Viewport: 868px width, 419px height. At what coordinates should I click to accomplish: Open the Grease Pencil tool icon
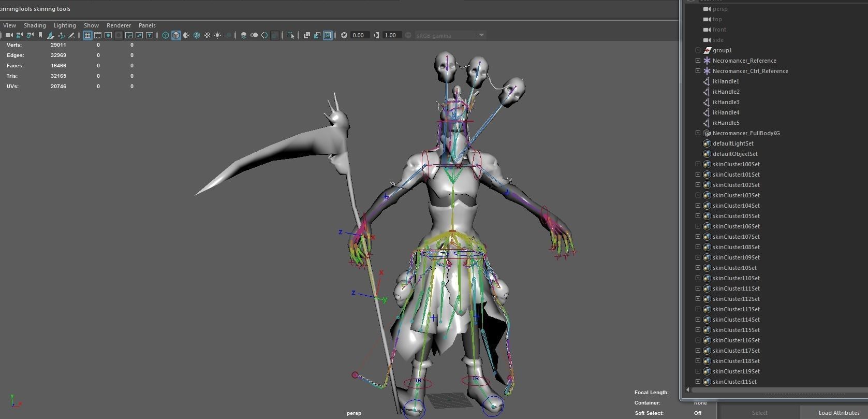pos(71,35)
